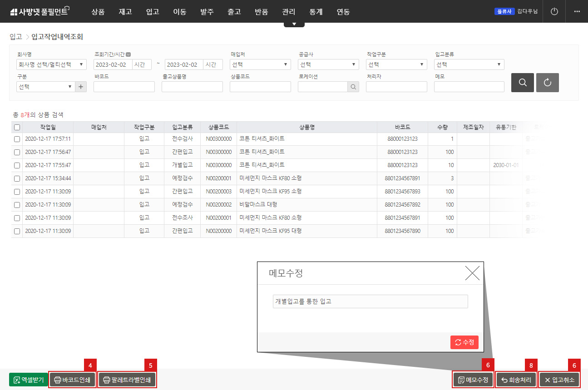588x390 pixels.
Task: Click the 바코드 filter input field
Action: coord(124,87)
